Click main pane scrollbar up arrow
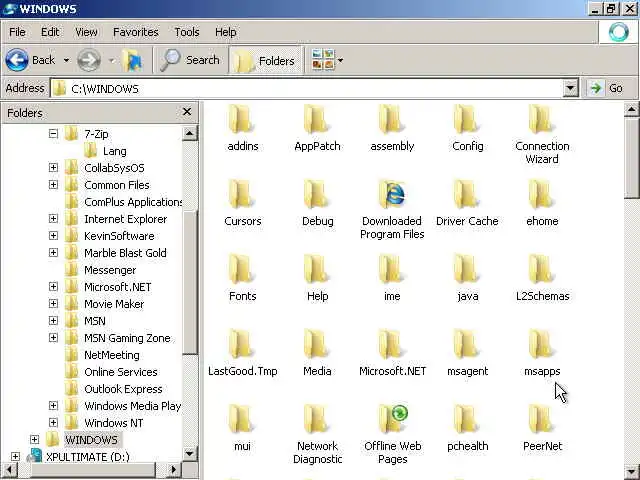Screen dimensions: 640x480 (x=631, y=109)
